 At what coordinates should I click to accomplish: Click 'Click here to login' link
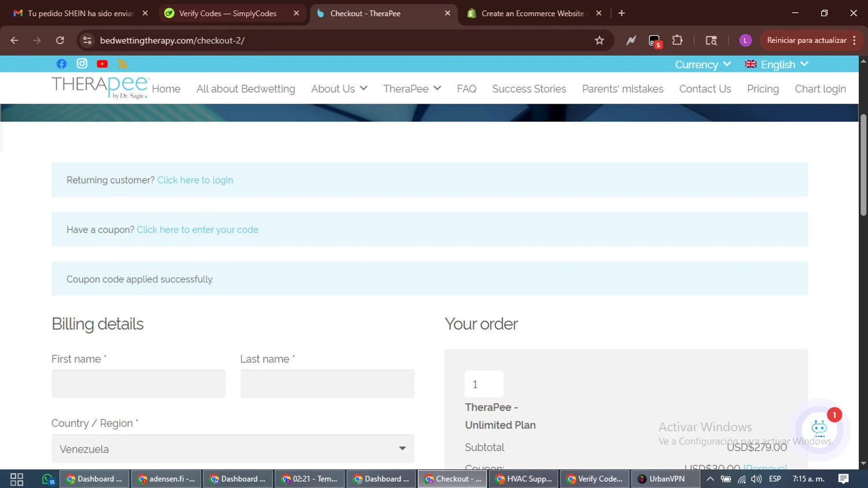tap(195, 180)
